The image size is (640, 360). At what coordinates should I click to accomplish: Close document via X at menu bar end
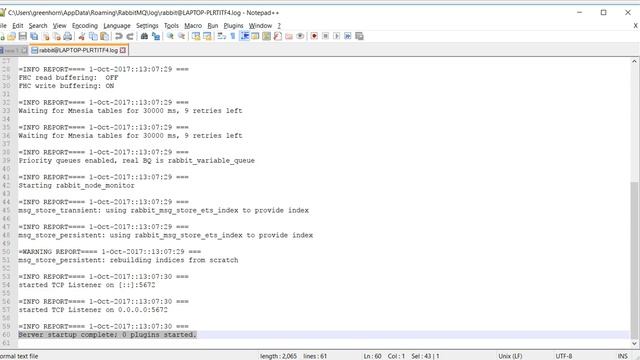pos(636,25)
